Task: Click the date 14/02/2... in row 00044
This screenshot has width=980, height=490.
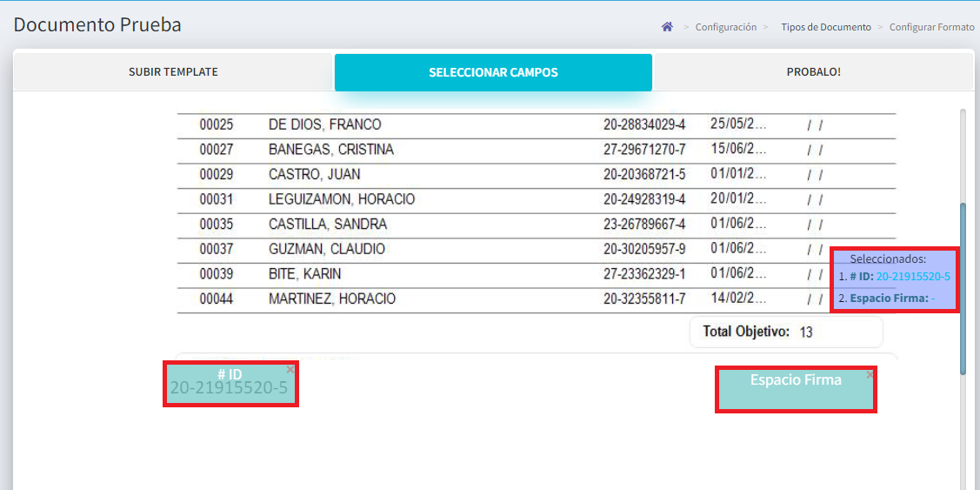Action: click(x=738, y=298)
